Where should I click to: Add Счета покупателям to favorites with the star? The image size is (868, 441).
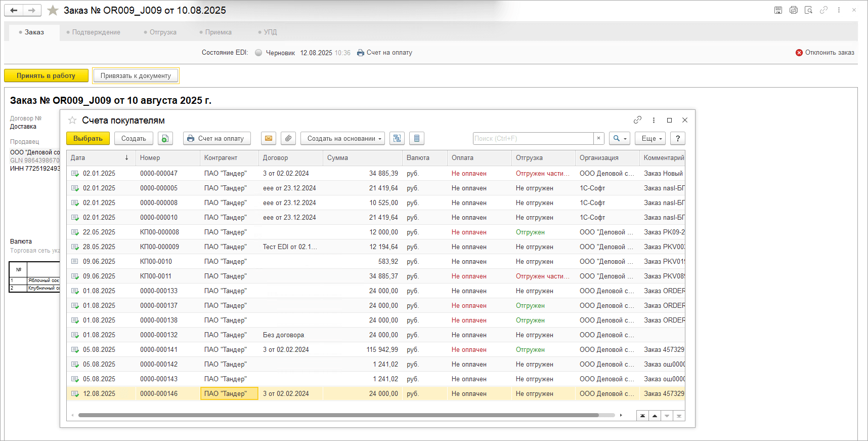(x=72, y=121)
